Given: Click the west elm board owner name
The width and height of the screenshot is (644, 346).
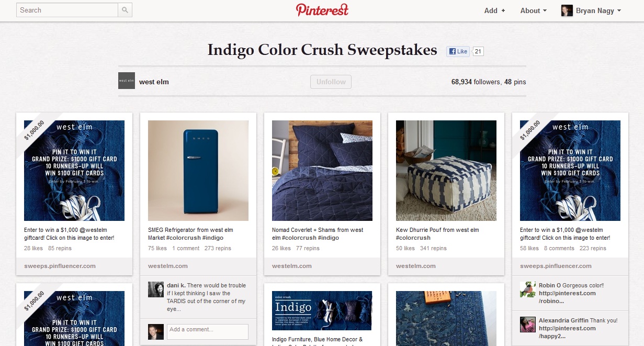Looking at the screenshot, I should [154, 82].
